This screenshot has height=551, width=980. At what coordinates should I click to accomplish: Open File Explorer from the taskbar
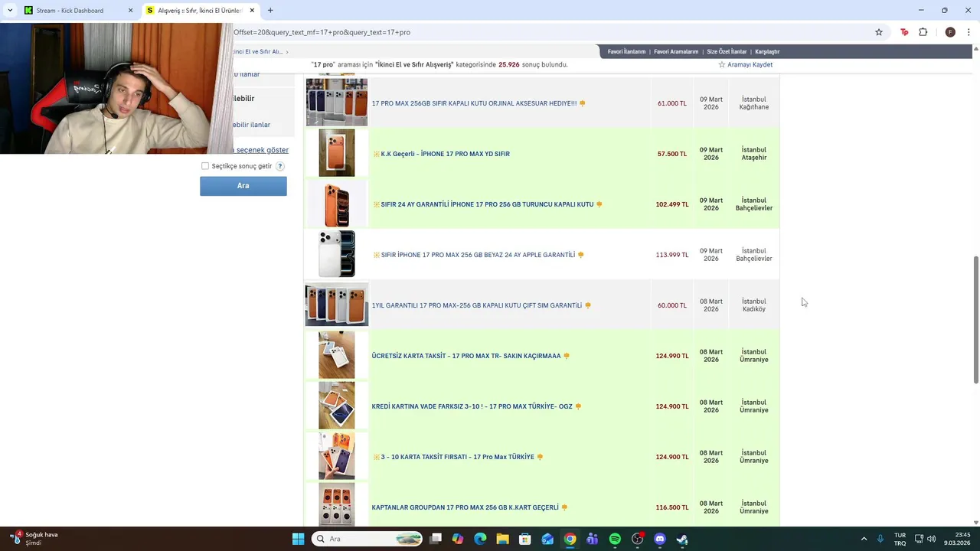502,539
